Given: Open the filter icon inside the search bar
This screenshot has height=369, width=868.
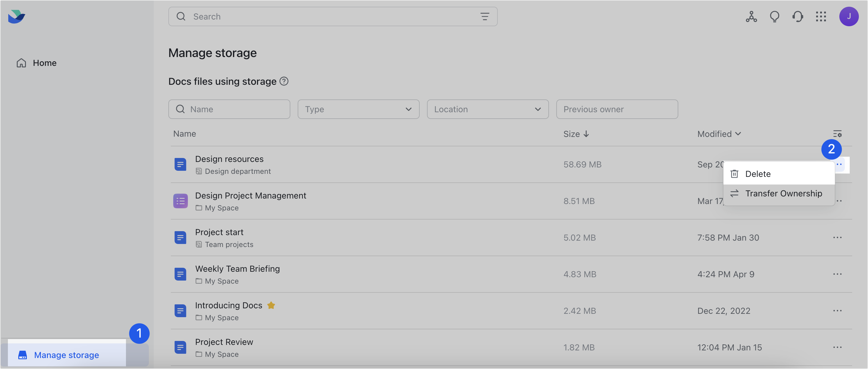Looking at the screenshot, I should coord(485,16).
